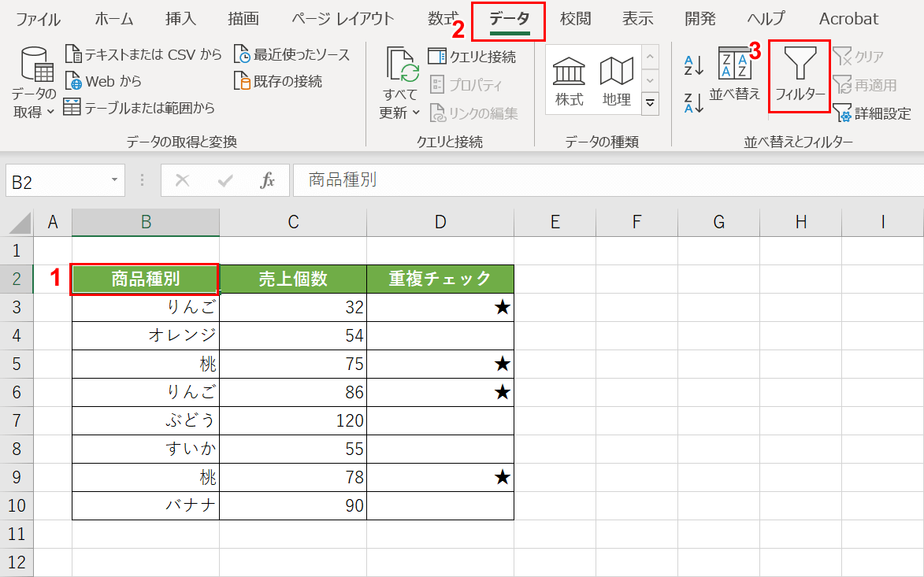The height and width of the screenshot is (577, 924).
Task: Open the 校閲 ribbon tab
Action: tap(575, 19)
